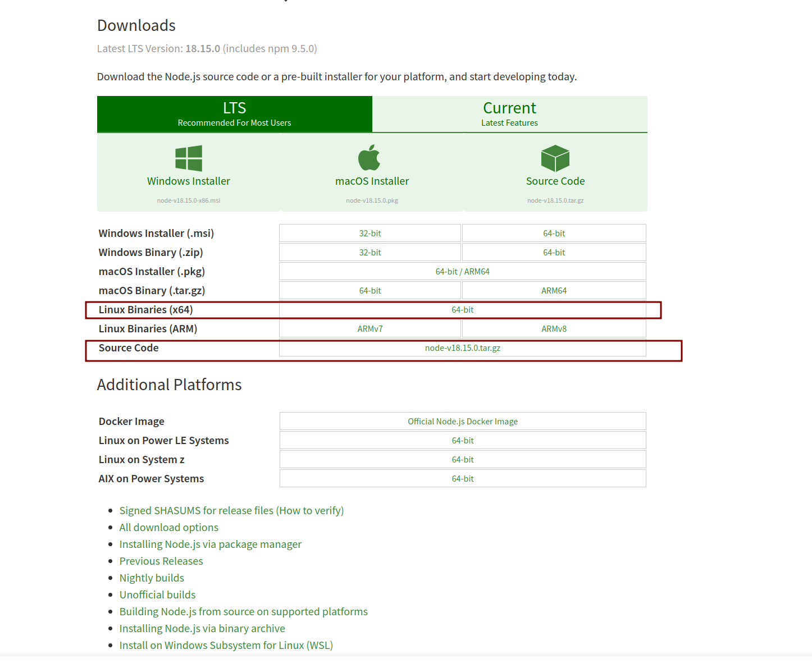The height and width of the screenshot is (663, 812).
Task: Click the Linux on System z label
Action: click(x=142, y=459)
